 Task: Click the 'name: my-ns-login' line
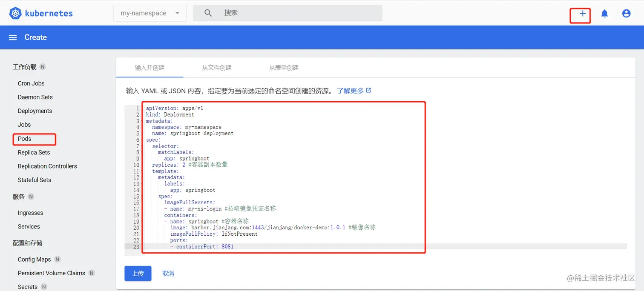coord(220,209)
